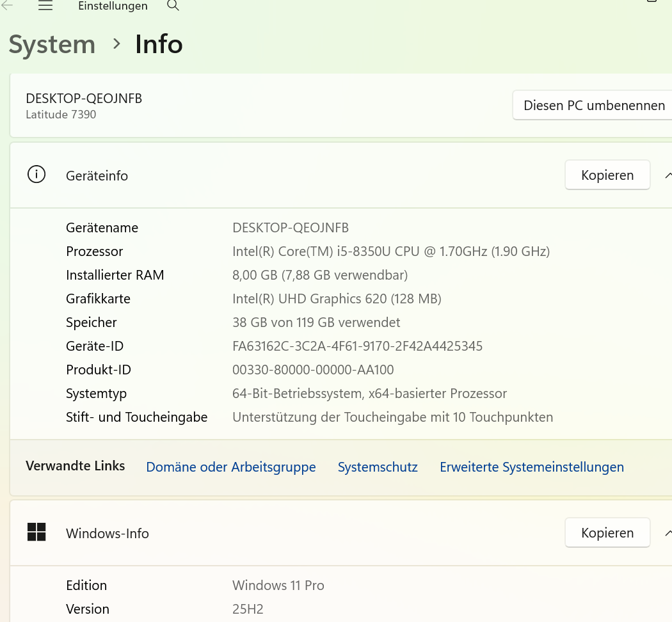Click the Produkt-ID label
This screenshot has width=672, height=622.
tap(99, 370)
